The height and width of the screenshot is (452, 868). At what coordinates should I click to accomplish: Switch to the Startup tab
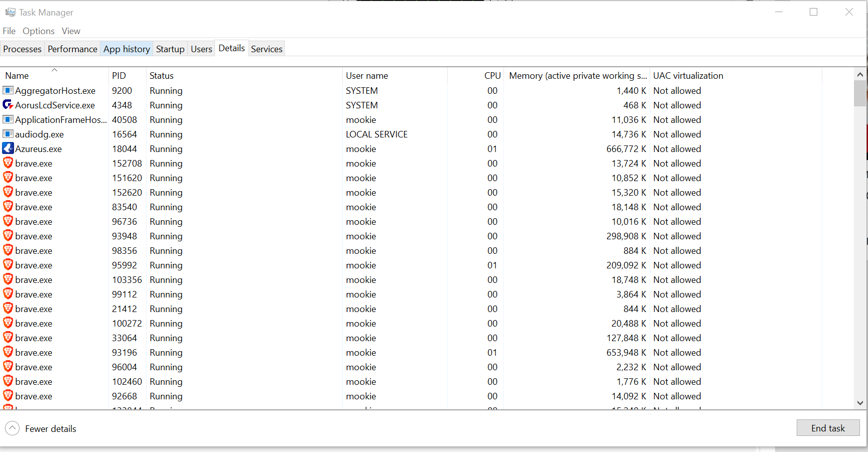pos(170,49)
